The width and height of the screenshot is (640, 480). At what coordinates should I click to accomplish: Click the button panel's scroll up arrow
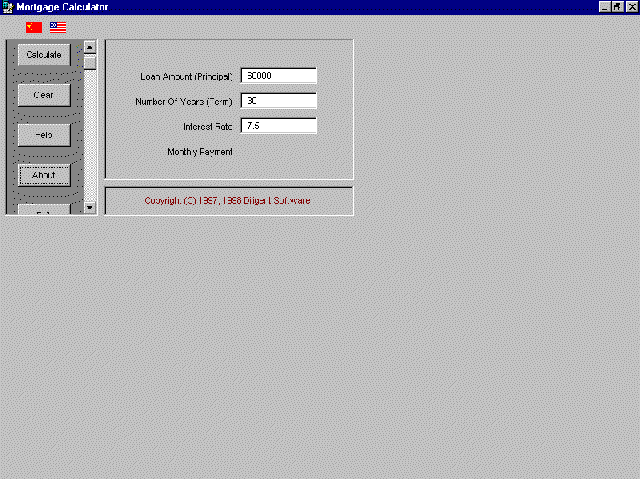click(90, 46)
